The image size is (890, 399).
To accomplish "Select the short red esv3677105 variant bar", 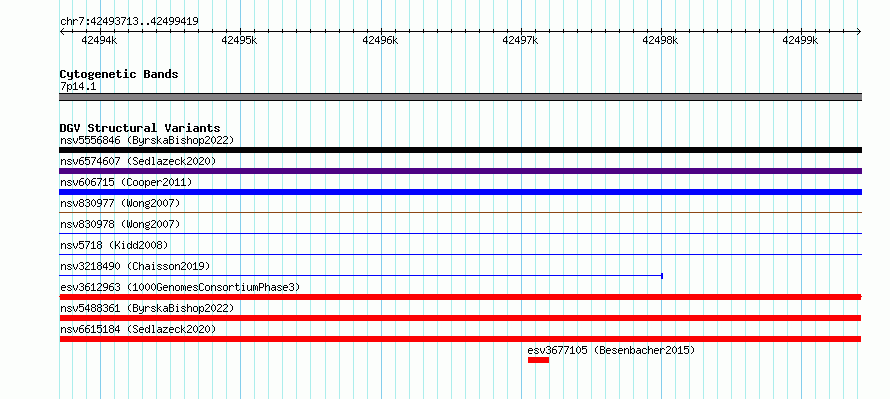I will click(538, 360).
